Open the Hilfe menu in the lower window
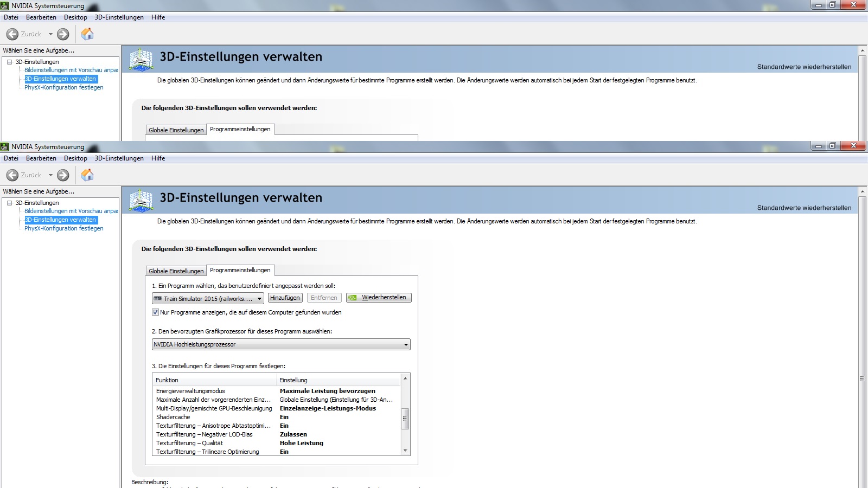Viewport: 868px width, 488px height. [x=158, y=158]
